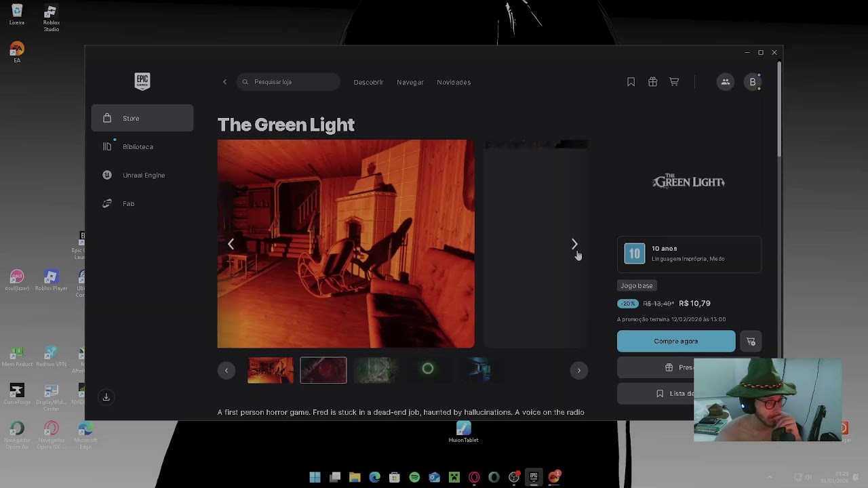Select the third forest thumbnail
This screenshot has height=488, width=868.
coord(375,370)
